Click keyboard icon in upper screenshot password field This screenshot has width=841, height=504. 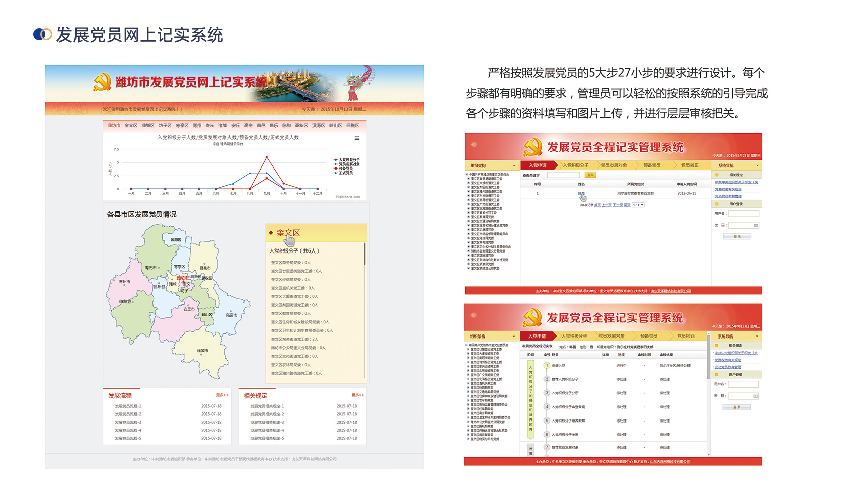756,226
